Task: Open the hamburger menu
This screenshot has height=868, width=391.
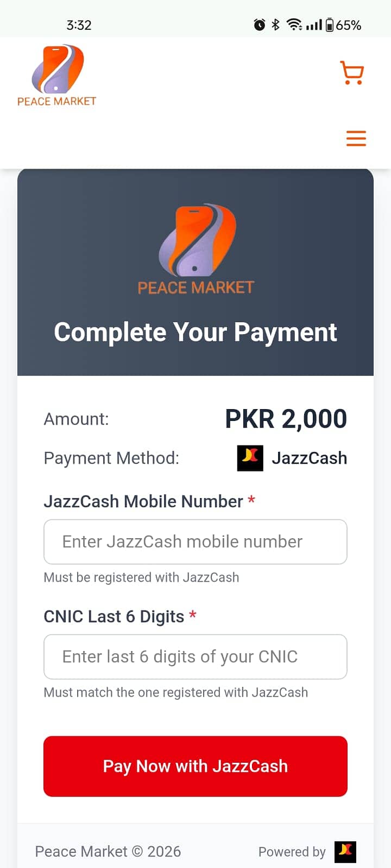Action: pos(356,138)
